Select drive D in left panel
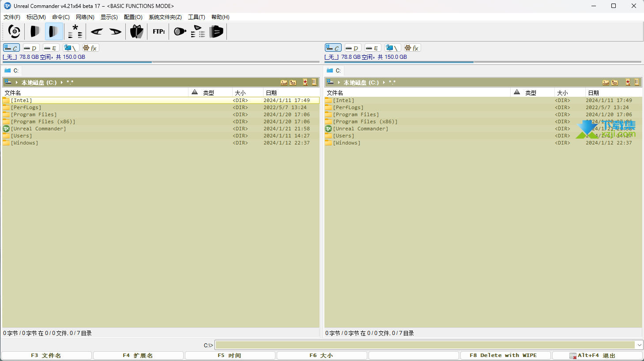This screenshot has width=644, height=361. coord(31,48)
